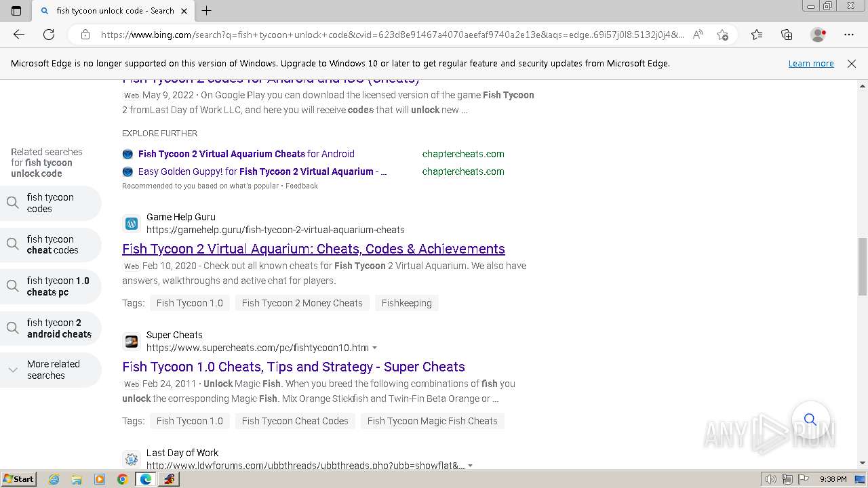Open the network icon in system tray
This screenshot has width=868, height=488.
pos(787,479)
